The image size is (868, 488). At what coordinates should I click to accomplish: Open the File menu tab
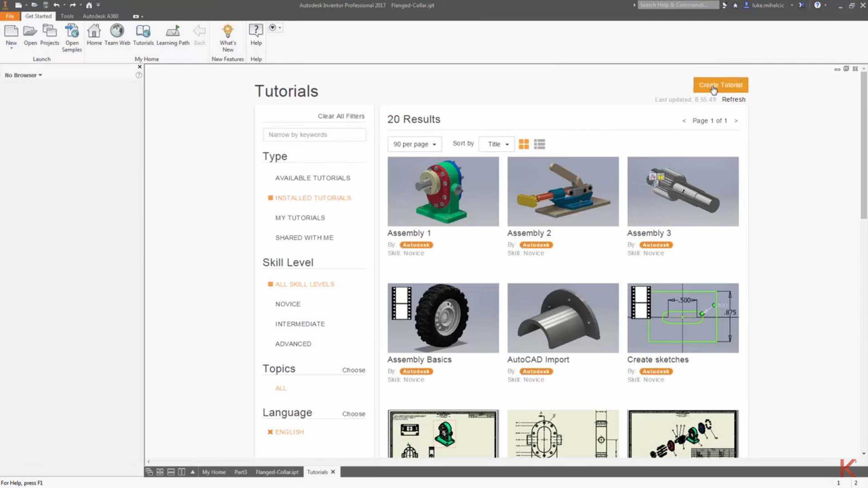pos(10,16)
